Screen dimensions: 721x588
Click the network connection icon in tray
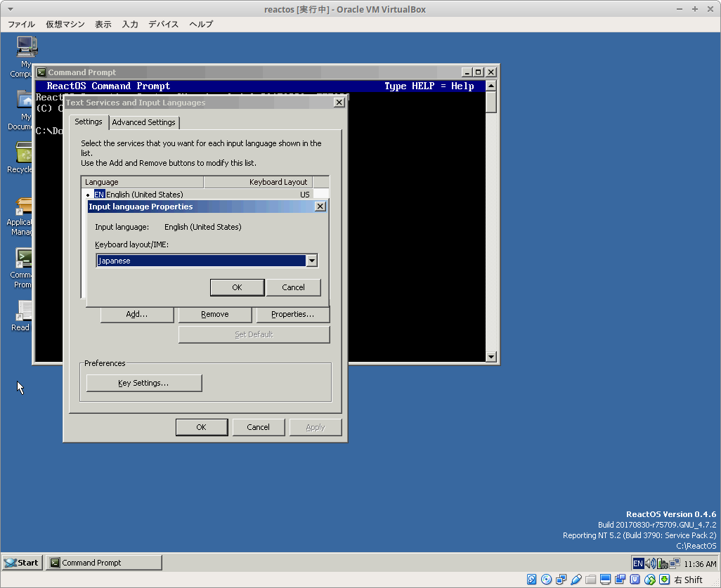(x=674, y=563)
